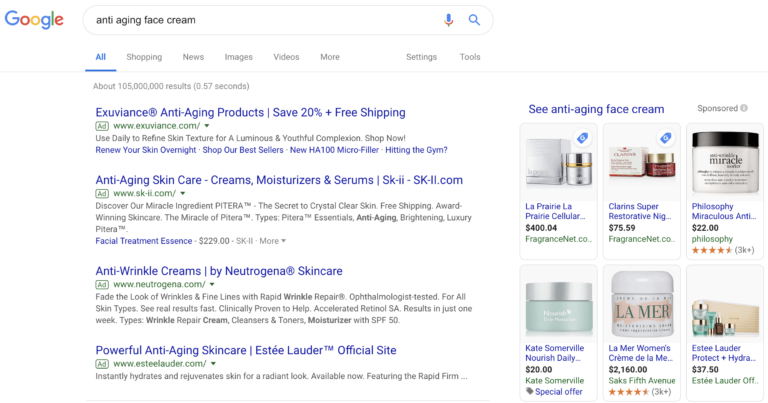Click the Ad badge beside www.esteelauder.com
This screenshot has width=768, height=403.
102,364
